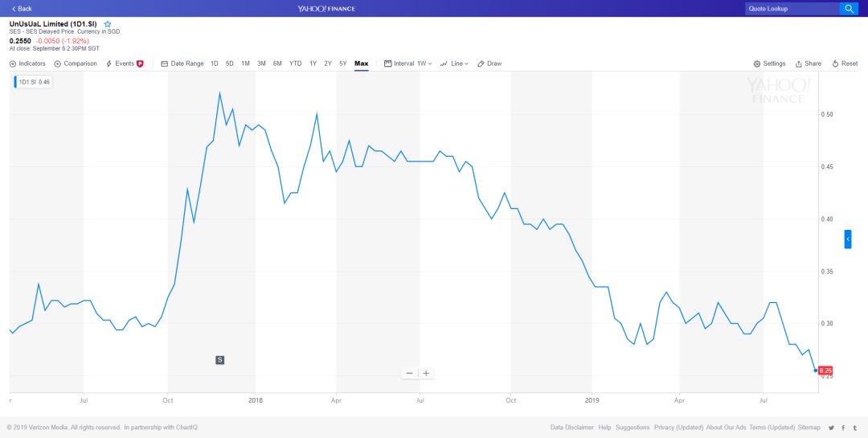Click the magnifier search icon
Screen dimensions: 868x438
pyautogui.click(x=849, y=8)
